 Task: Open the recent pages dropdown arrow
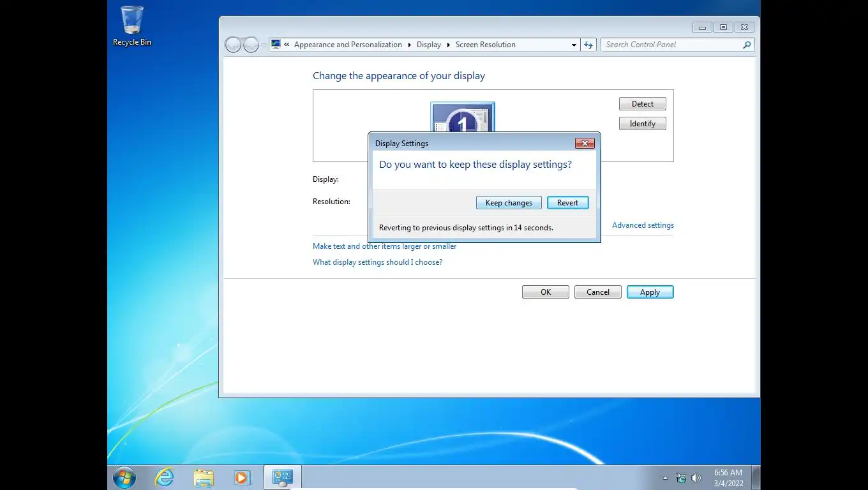pyautogui.click(x=264, y=45)
